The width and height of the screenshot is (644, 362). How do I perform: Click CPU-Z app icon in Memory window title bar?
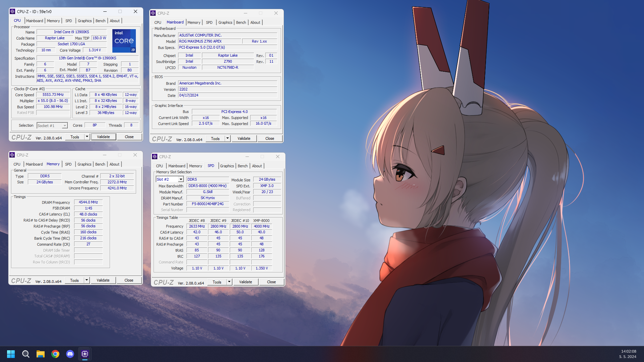pyautogui.click(x=12, y=155)
